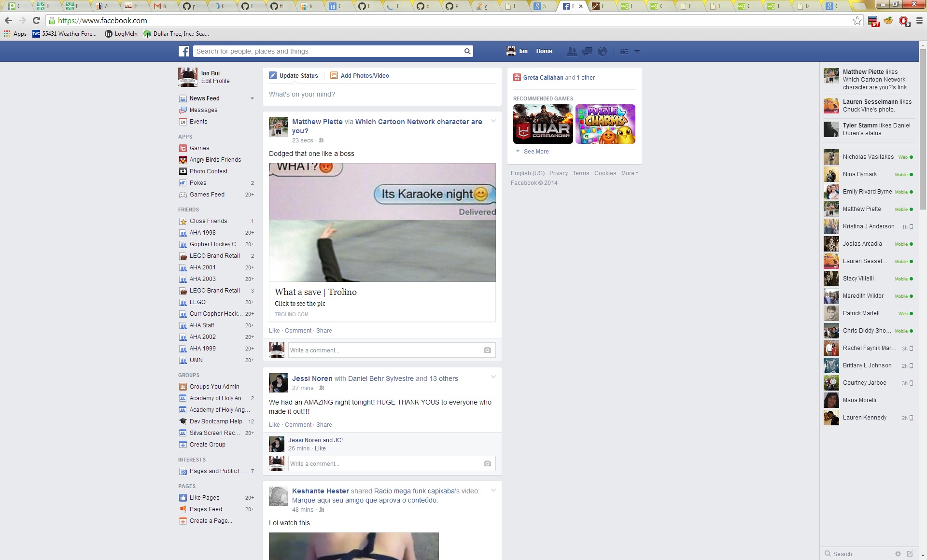This screenshot has height=560, width=927.
Task: Bookmark this page with the star icon
Action: tap(857, 21)
